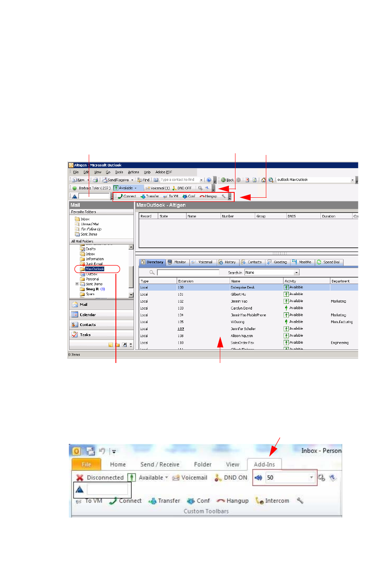Select the Snag It folder

92,289
